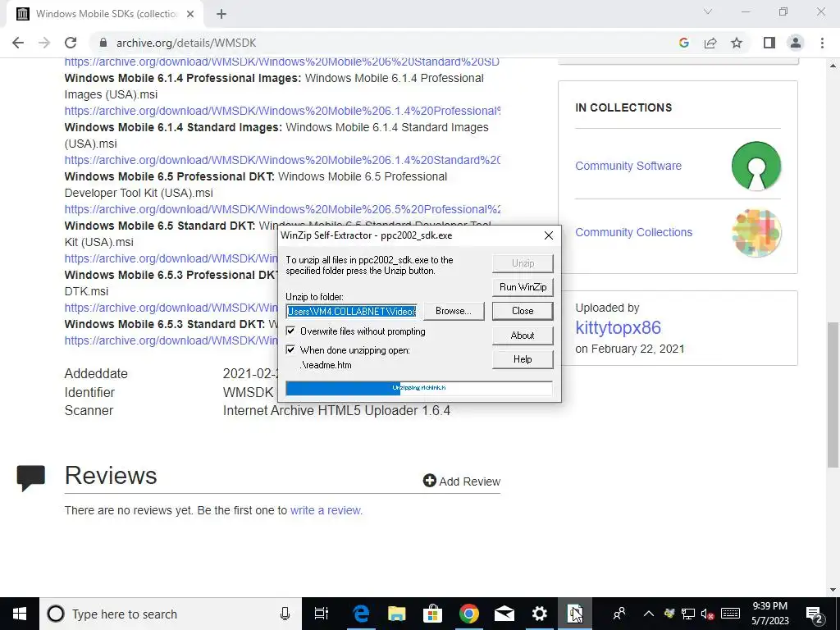Click Browse to choose unzip folder
Screen dimensions: 840x630
(454, 311)
